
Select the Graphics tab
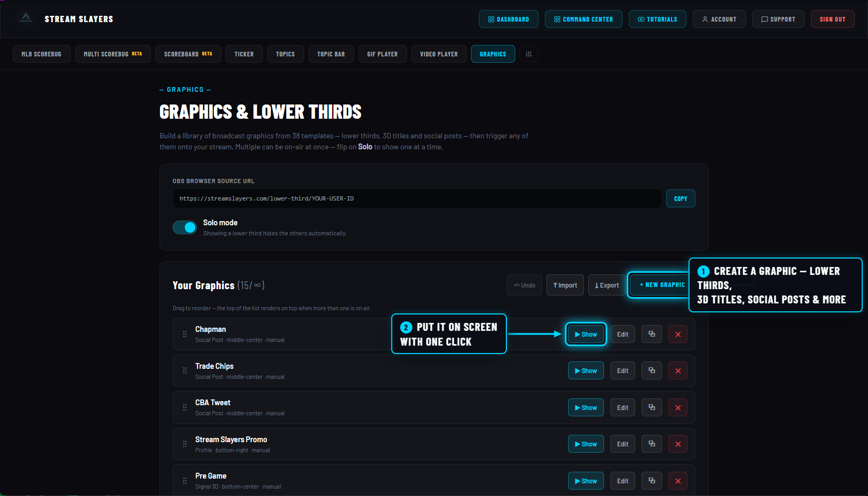pyautogui.click(x=493, y=54)
